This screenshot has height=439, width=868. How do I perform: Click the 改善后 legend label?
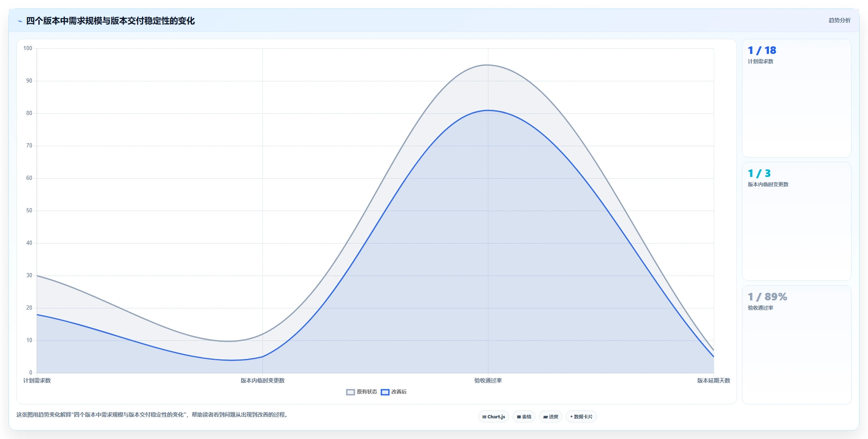coord(399,392)
